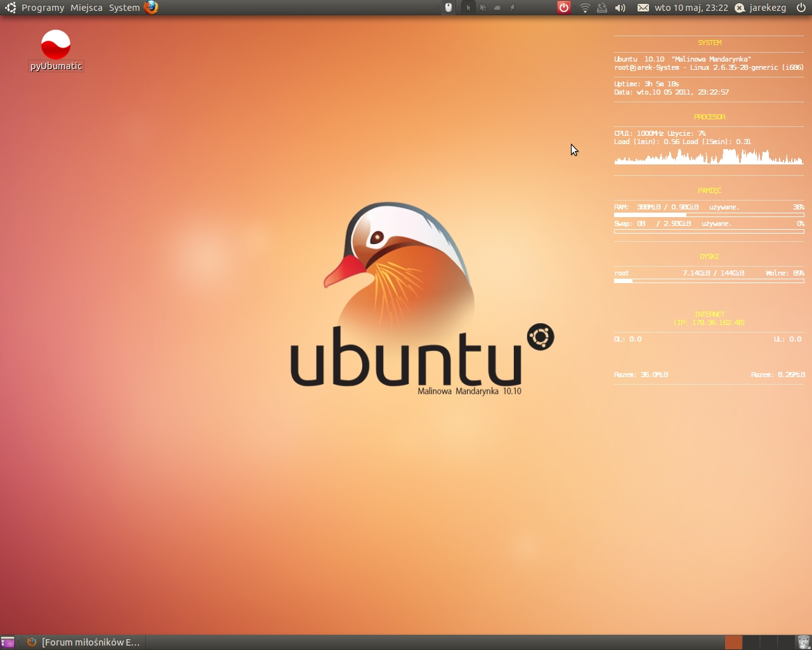Open the messaging envelope menu
The width and height of the screenshot is (812, 650).
[x=643, y=8]
